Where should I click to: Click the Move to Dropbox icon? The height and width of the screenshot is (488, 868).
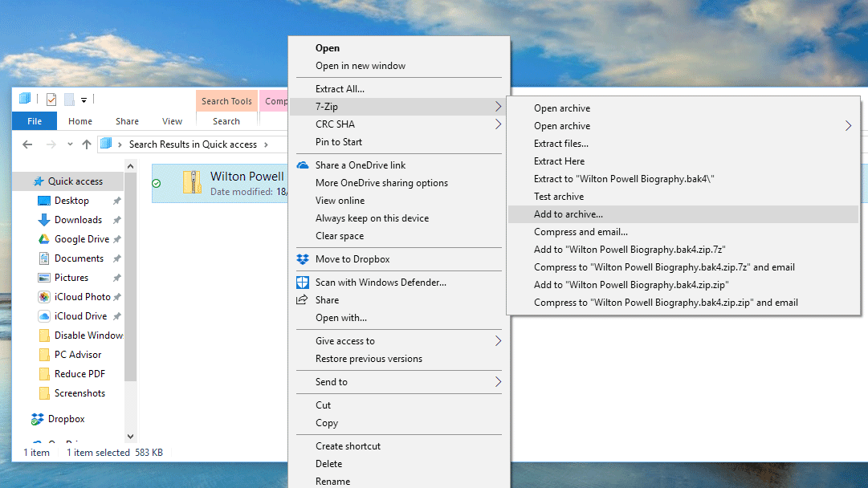coord(302,259)
